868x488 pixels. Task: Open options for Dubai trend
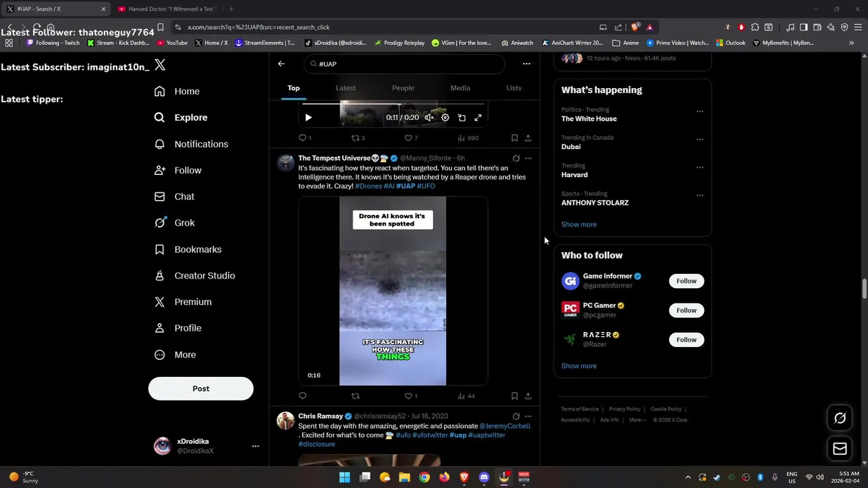click(x=700, y=139)
